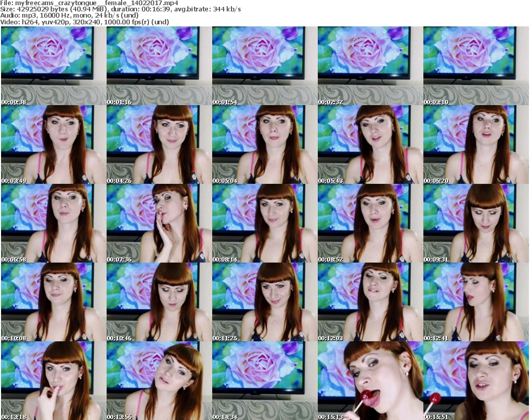Click the frame stamped 00:08:52

pos(371,224)
